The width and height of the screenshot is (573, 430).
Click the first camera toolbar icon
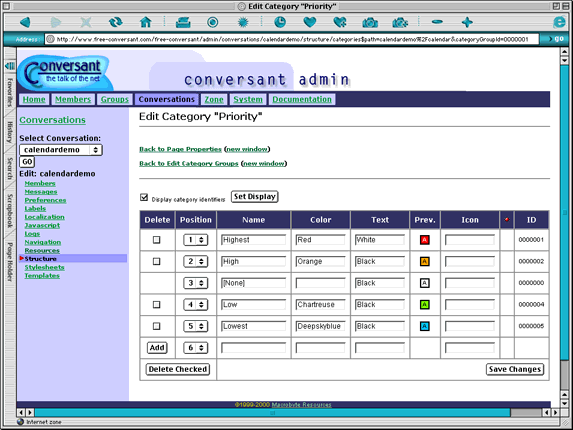[370, 23]
